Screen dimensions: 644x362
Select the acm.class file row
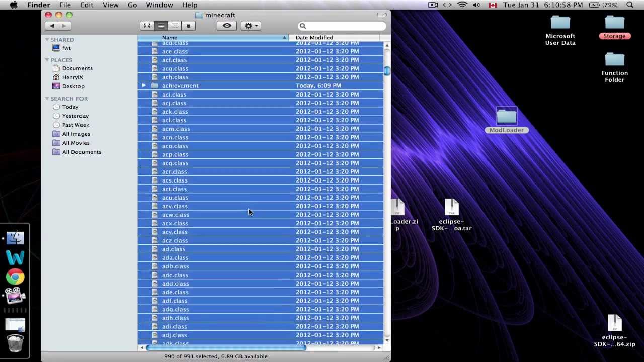261,129
